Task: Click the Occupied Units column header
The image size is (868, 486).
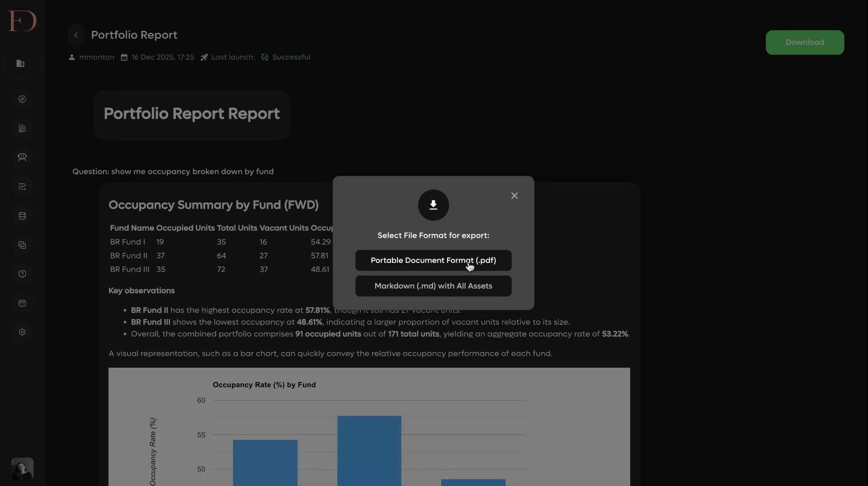Action: coord(185,228)
